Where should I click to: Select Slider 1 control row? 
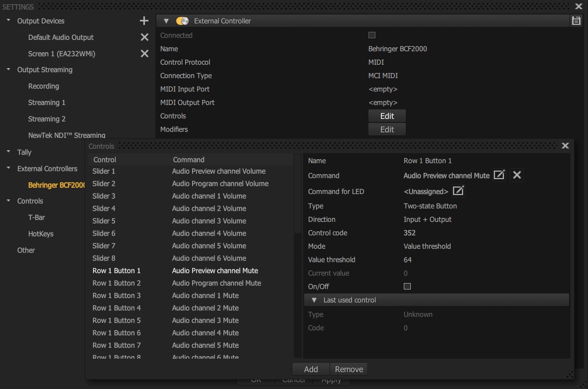click(191, 171)
